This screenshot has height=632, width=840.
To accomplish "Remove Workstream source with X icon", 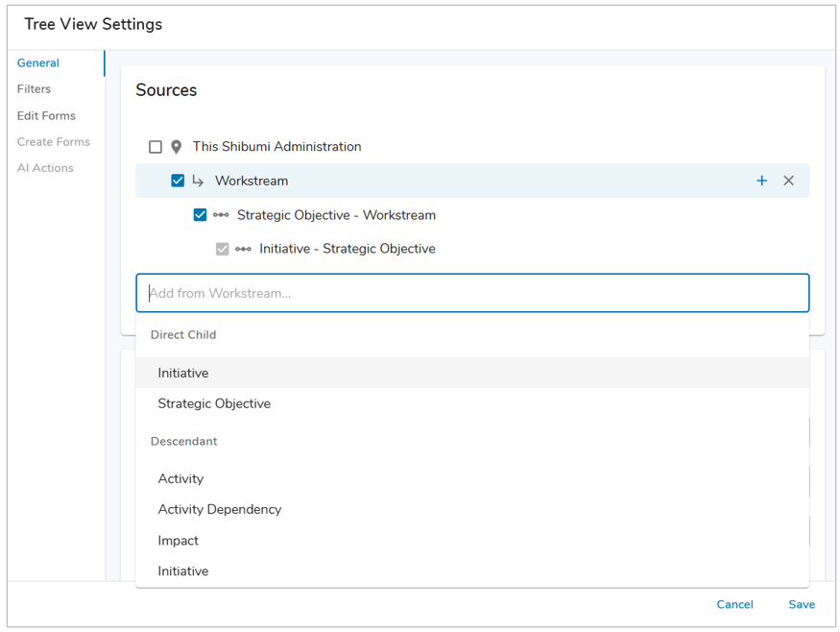I will pyautogui.click(x=788, y=181).
